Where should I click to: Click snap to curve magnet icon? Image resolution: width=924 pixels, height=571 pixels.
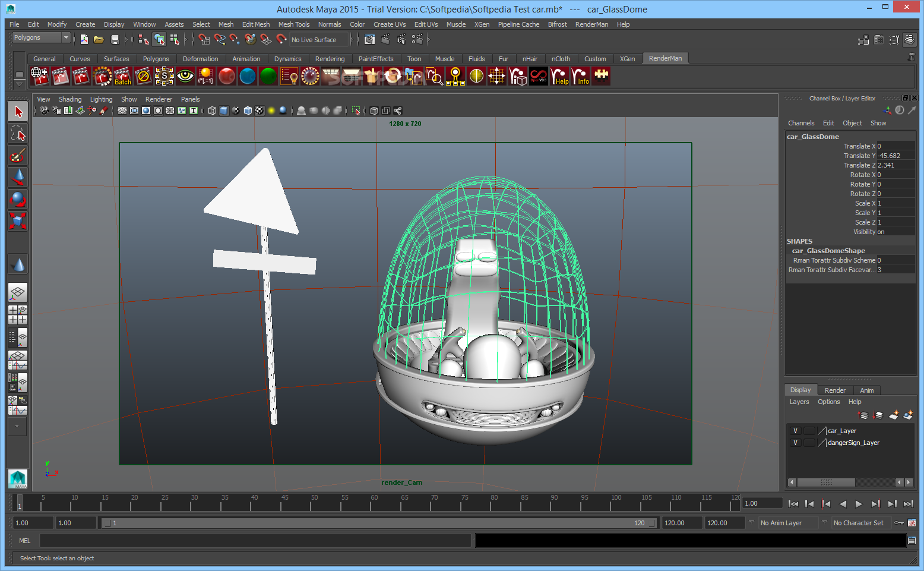(x=220, y=39)
